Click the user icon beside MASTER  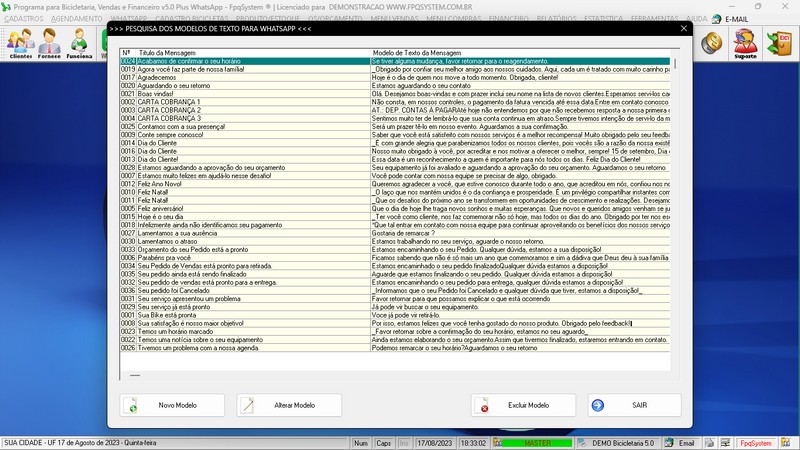[x=497, y=443]
